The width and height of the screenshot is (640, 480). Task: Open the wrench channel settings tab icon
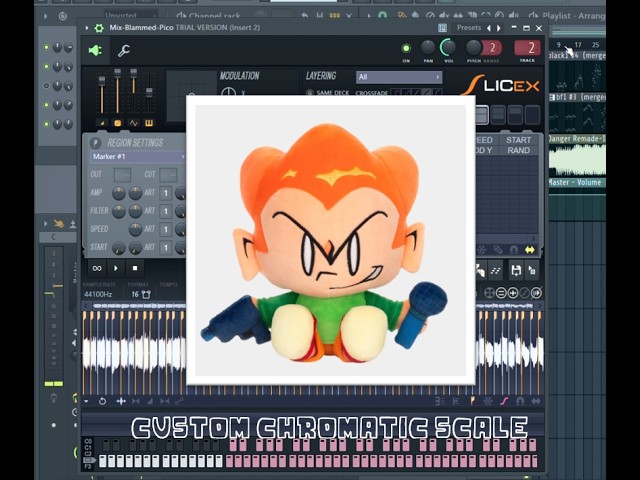tap(124, 51)
